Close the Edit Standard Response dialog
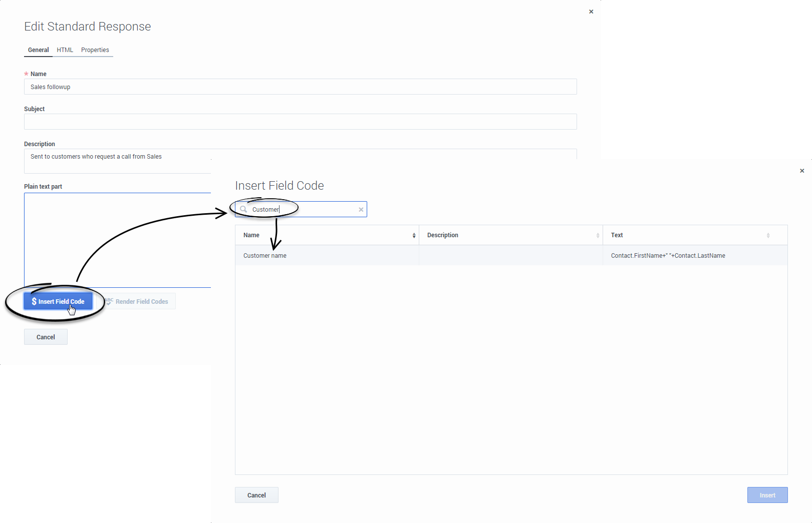The height and width of the screenshot is (523, 812). (591, 12)
